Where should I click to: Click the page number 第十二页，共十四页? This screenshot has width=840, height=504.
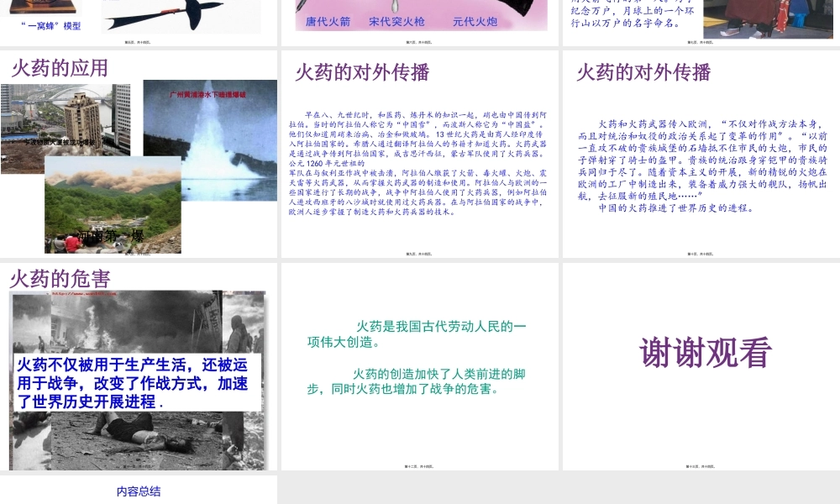click(x=417, y=465)
